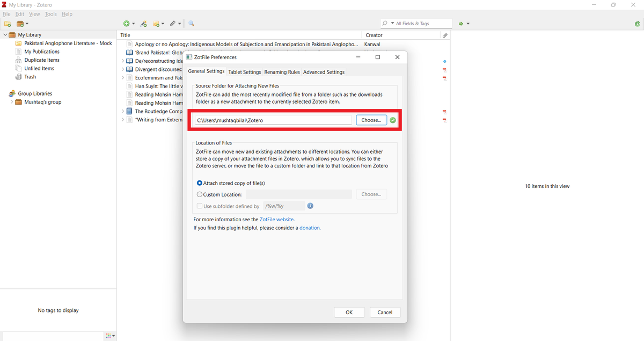
Task: Click Choose button for source folder
Action: click(371, 120)
